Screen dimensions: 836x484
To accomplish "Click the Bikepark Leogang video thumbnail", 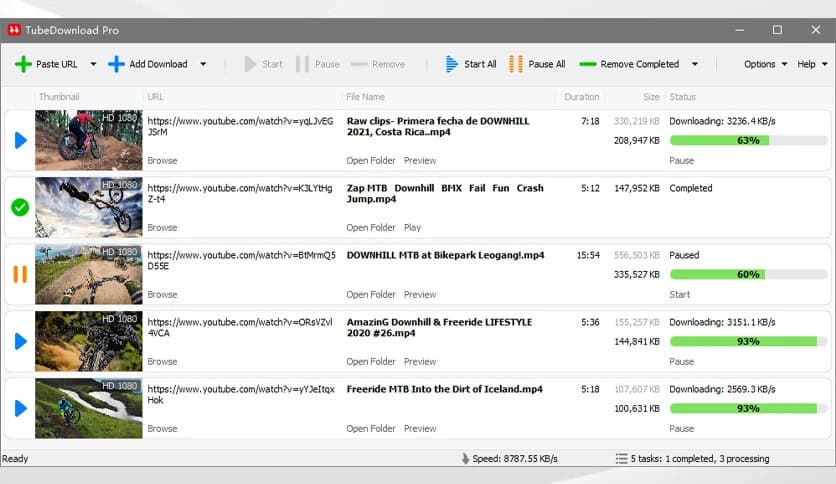I will 89,274.
